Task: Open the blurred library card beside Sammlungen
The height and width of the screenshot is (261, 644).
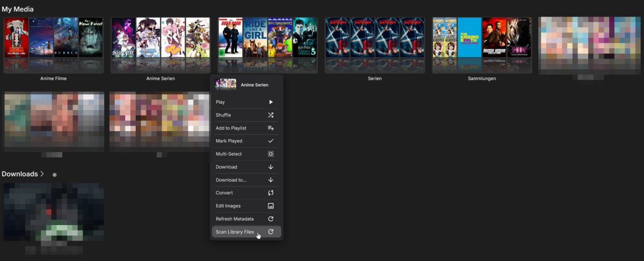Action: [x=590, y=46]
